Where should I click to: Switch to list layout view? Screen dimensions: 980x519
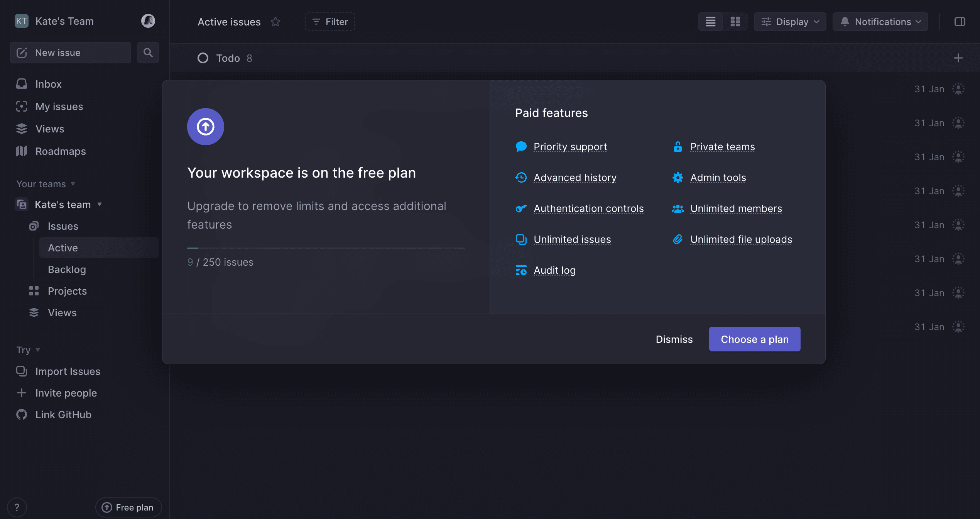[x=710, y=22]
